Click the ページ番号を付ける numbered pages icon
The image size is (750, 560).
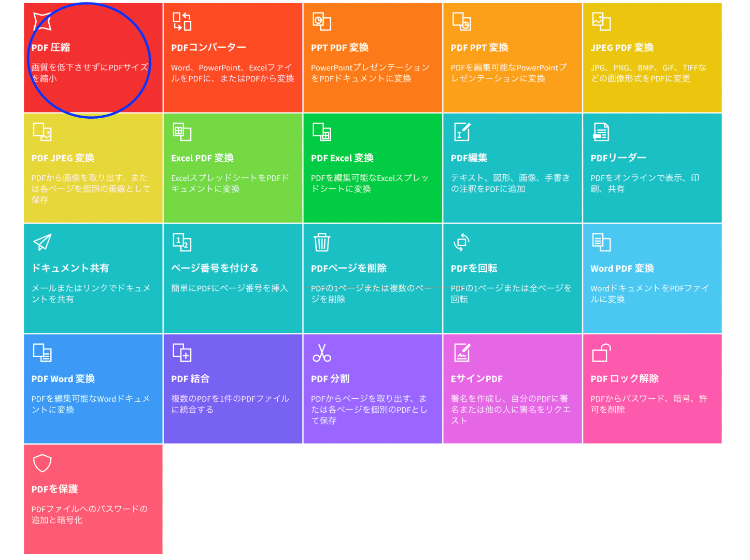182,242
